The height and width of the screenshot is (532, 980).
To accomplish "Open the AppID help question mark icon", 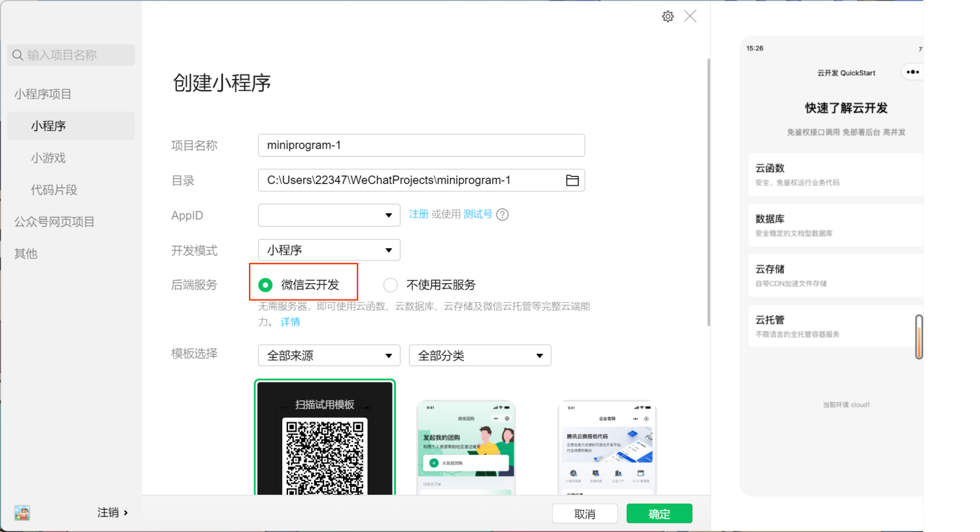I will [x=502, y=215].
